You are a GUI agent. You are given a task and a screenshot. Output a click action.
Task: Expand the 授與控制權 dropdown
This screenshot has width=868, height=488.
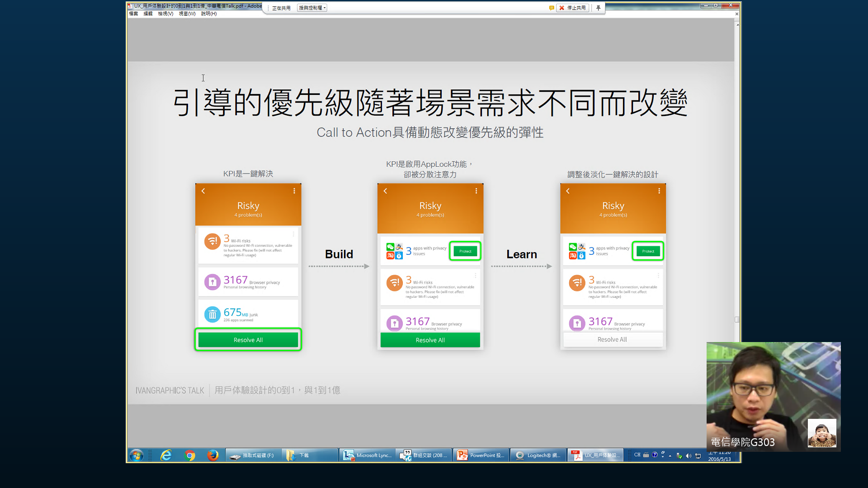tap(312, 8)
